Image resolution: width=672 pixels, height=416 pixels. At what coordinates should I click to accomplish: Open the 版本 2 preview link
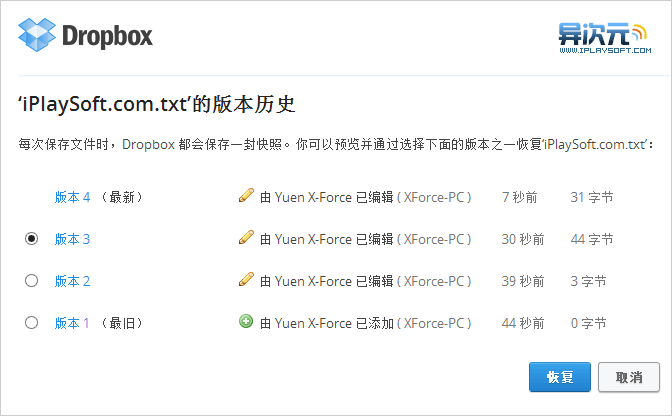tap(72, 281)
